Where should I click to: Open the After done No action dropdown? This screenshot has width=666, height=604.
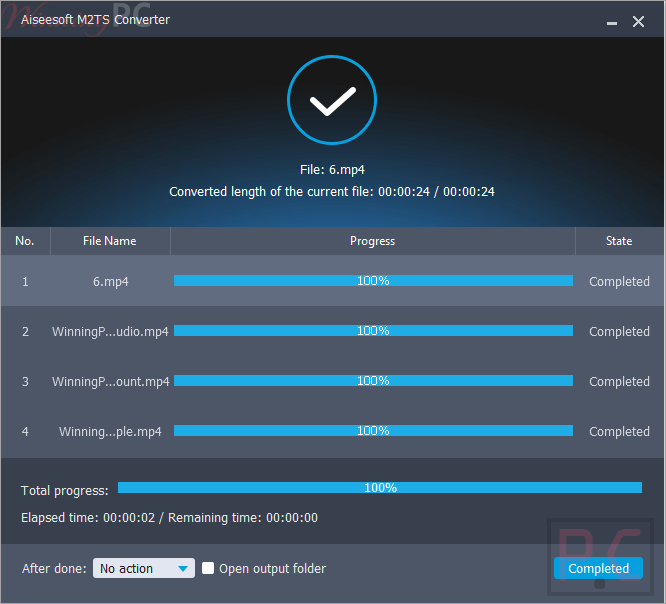144,568
